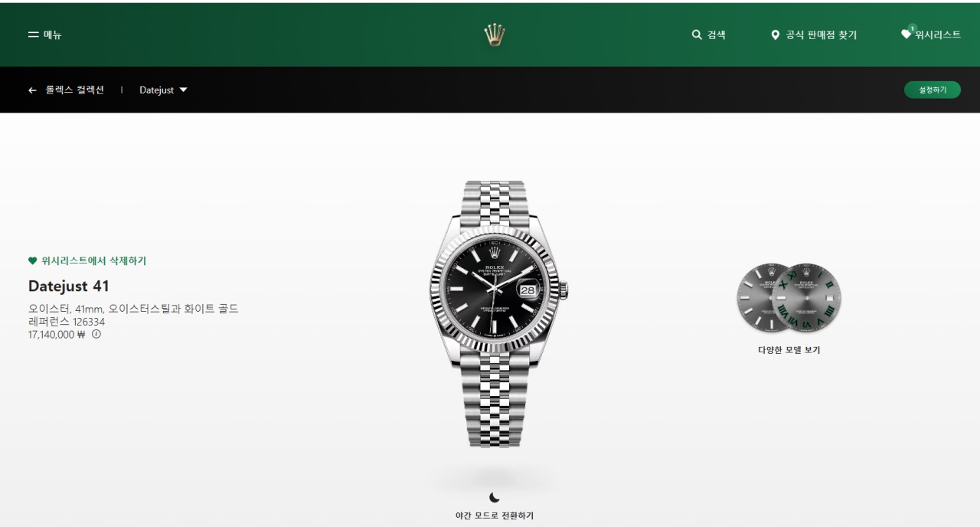Viewport: 980px width, 527px height.
Task: Click the Rolex crown logo
Action: click(495, 34)
